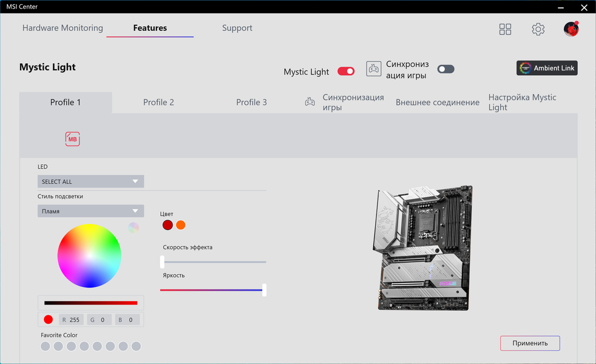Image resolution: width=596 pixels, height=364 pixels.
Task: Click the B value input field
Action: [127, 320]
